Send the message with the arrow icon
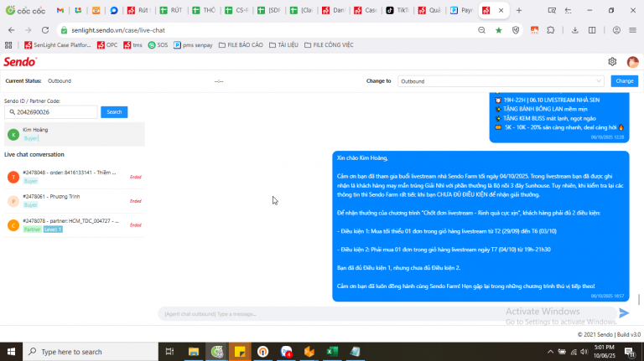The width and height of the screenshot is (644, 361). [624, 313]
